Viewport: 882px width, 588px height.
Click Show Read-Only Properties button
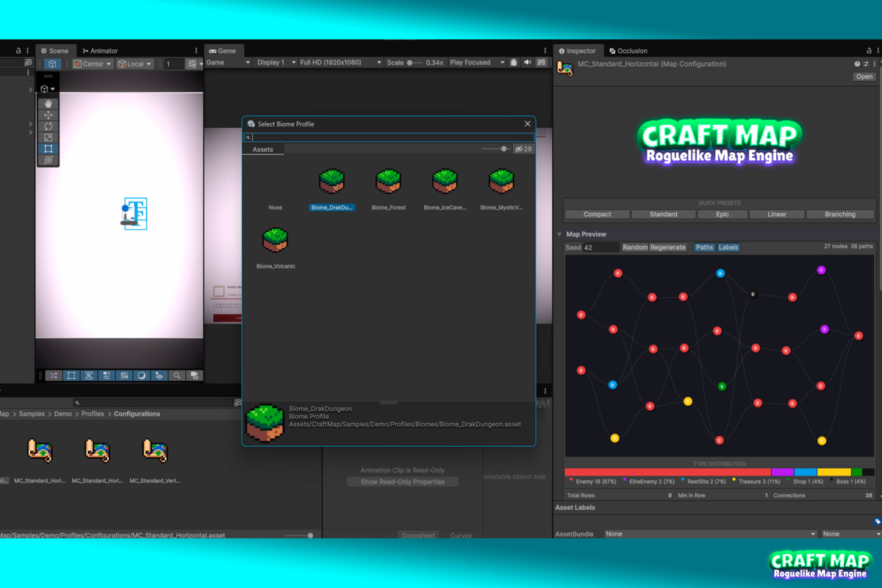402,482
